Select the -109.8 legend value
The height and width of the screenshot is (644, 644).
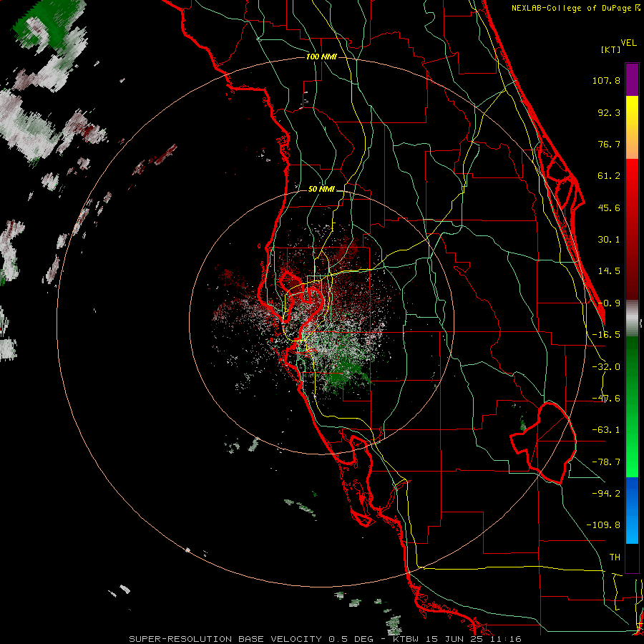[603, 525]
